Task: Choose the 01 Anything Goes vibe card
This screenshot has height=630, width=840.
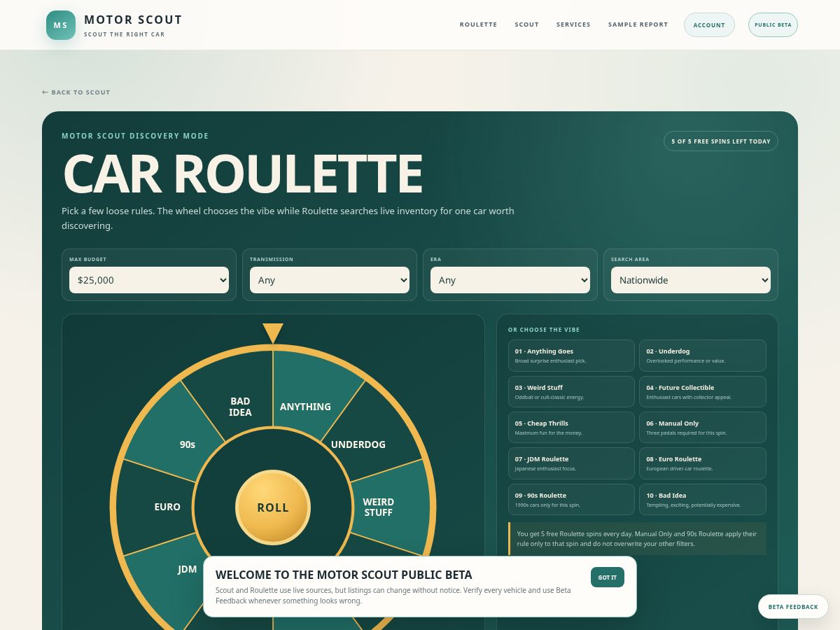Action: pyautogui.click(x=571, y=356)
